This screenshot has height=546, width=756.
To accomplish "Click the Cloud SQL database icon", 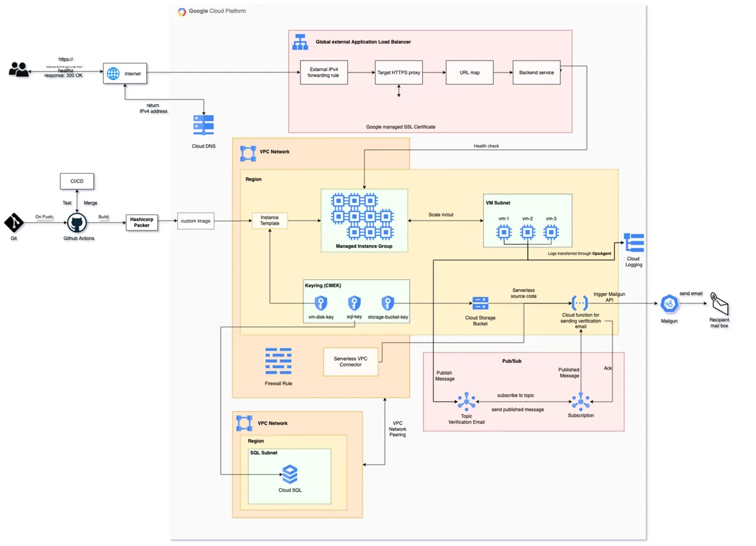I will 290,474.
